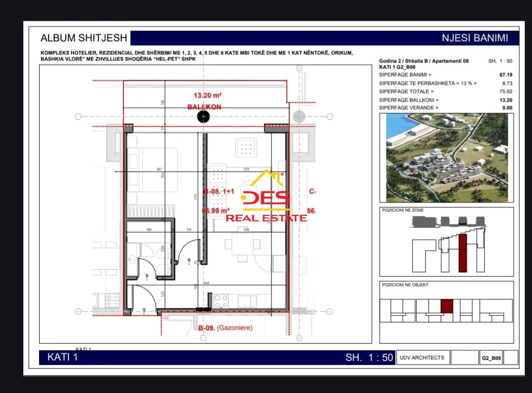Click the "G2_B08" cell in the bottom title block
The image size is (532, 393).
(x=491, y=358)
